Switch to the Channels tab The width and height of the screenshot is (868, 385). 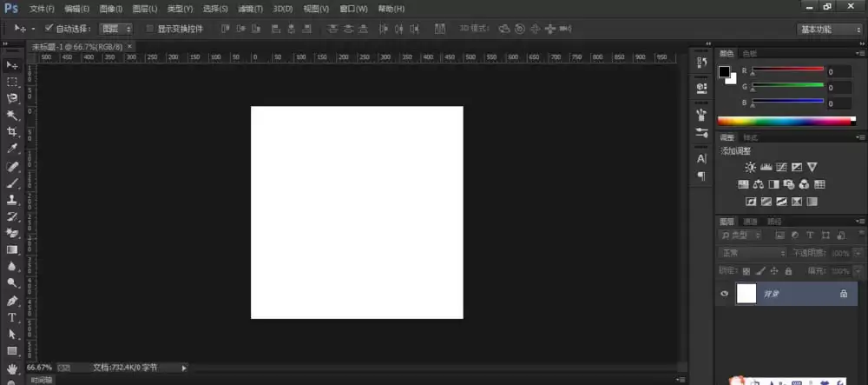750,221
